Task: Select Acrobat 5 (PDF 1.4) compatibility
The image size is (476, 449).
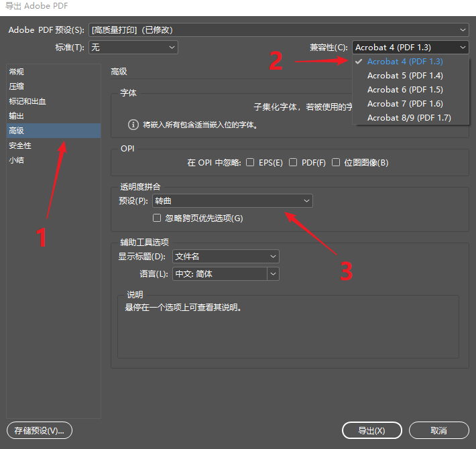Action: pos(405,76)
